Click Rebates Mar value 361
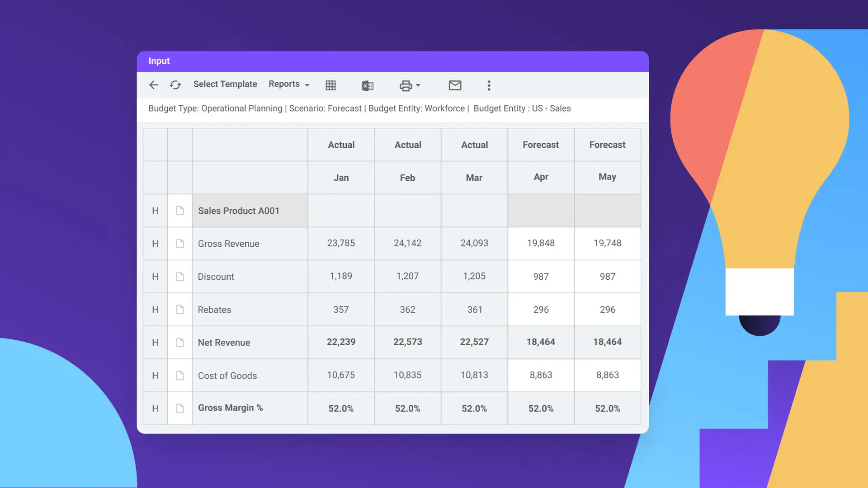This screenshot has width=868, height=488. click(x=474, y=310)
